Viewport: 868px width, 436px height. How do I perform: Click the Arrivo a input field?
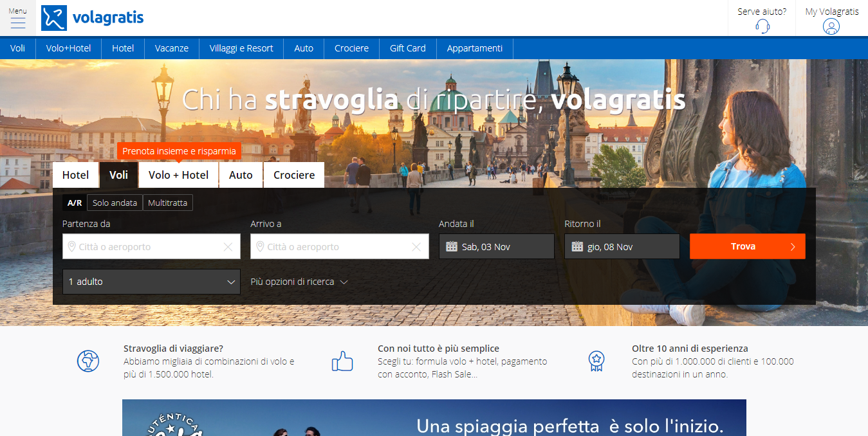[340, 246]
